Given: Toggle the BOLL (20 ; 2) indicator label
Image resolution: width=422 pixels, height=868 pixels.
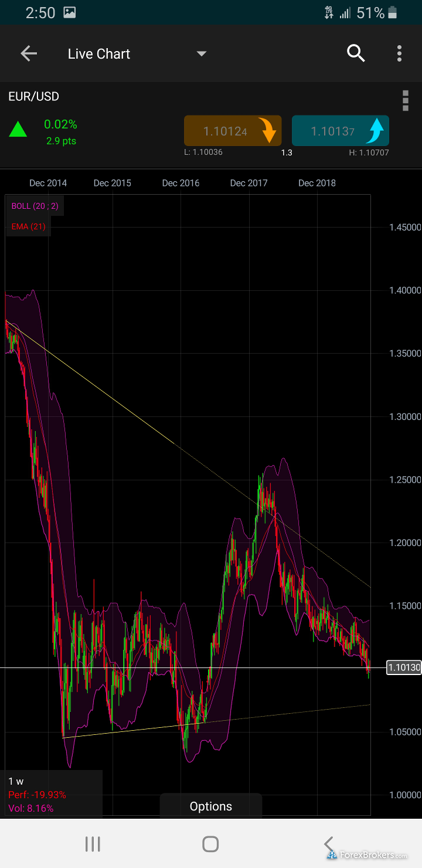Looking at the screenshot, I should [x=35, y=206].
